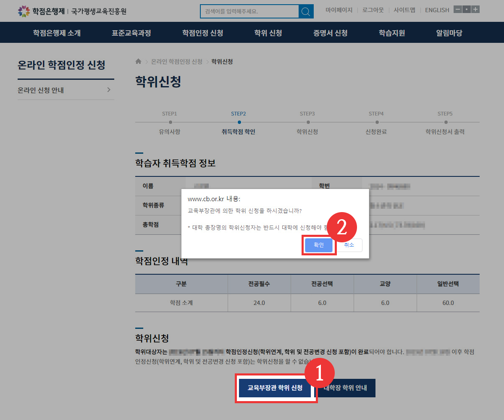
Task: Select the 온라인 학점인정 신청 breadcrumb
Action: (176, 62)
